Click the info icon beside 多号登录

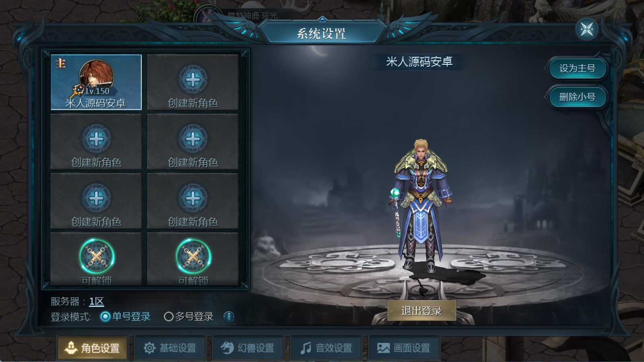pyautogui.click(x=229, y=317)
